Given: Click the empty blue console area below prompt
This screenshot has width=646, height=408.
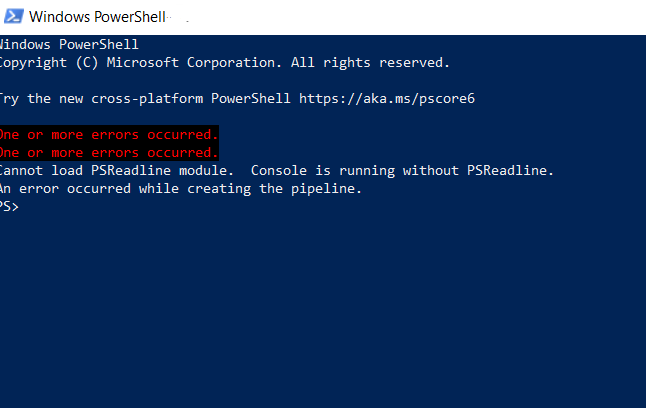Looking at the screenshot, I should 323,309.
